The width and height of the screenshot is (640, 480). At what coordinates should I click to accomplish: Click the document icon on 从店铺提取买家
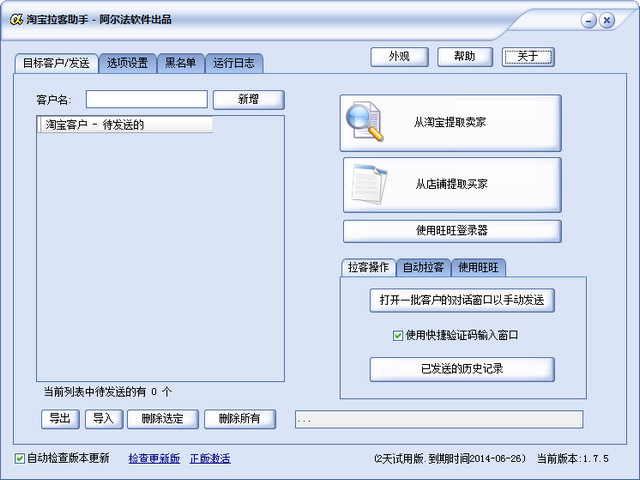[x=369, y=184]
